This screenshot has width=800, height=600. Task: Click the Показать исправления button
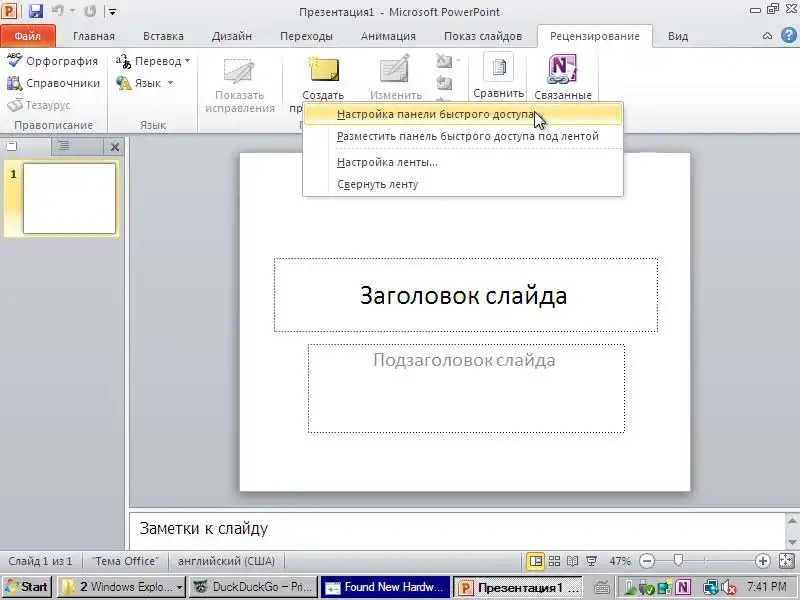pyautogui.click(x=240, y=84)
